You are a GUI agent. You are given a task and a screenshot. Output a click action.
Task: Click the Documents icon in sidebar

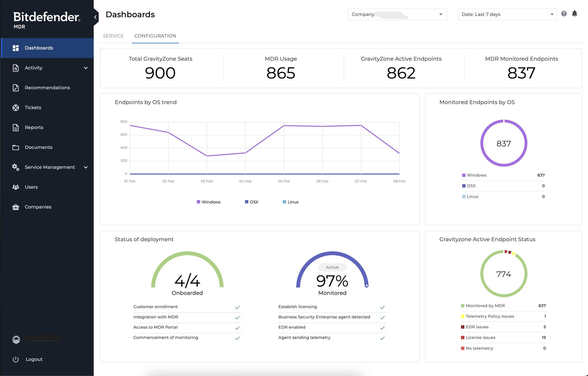15,146
